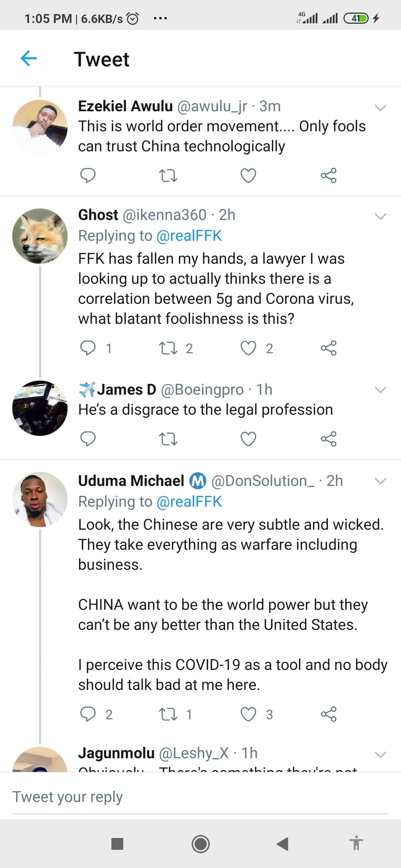401x868 pixels.
Task: Share James D's tweet
Action: click(329, 438)
